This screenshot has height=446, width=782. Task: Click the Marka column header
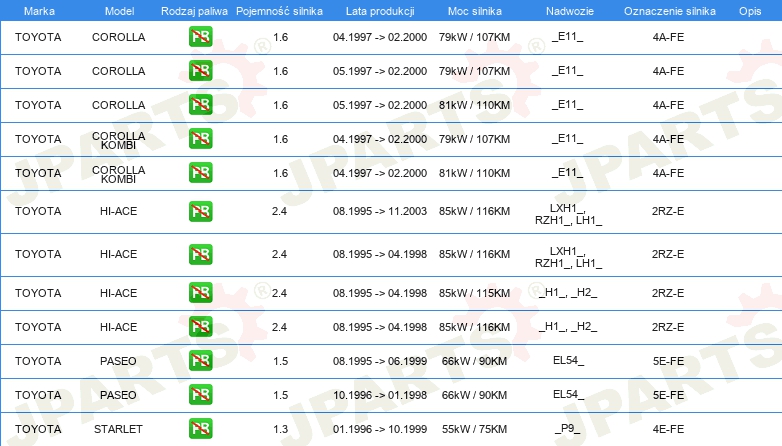pos(39,11)
